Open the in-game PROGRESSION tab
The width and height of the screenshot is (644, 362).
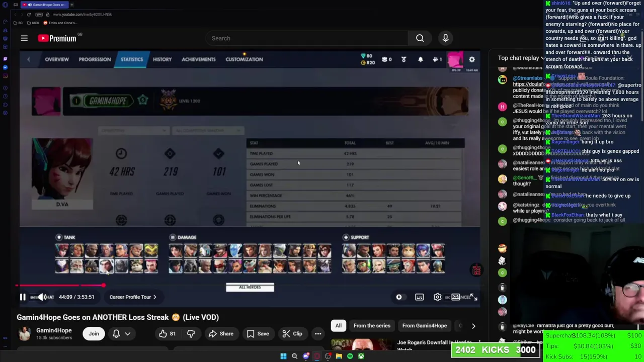tap(95, 59)
